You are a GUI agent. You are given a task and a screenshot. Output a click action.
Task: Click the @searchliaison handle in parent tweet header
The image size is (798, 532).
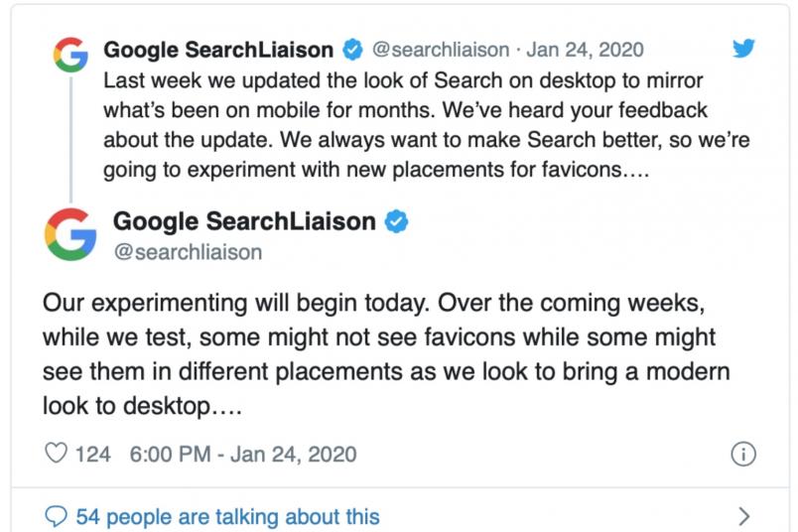coord(441,50)
